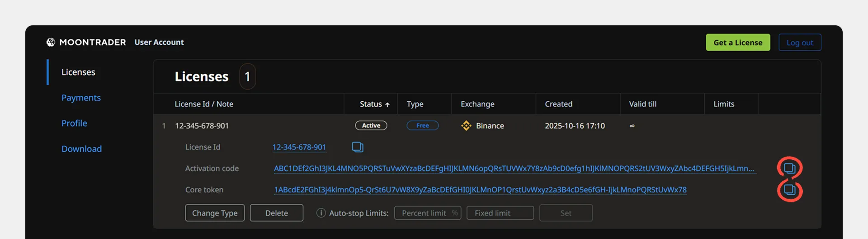
Task: Click the Activation code link text
Action: click(x=514, y=168)
